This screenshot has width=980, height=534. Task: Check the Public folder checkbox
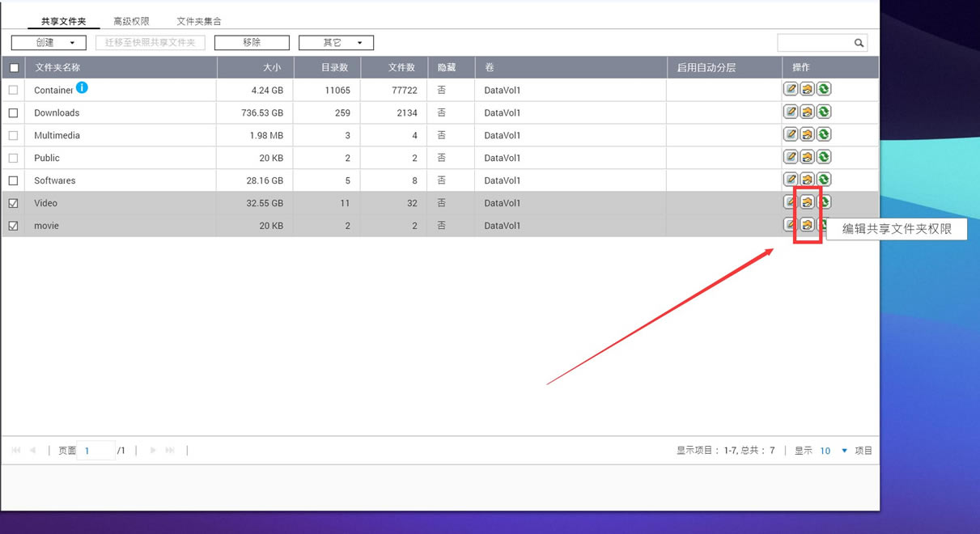click(x=13, y=158)
